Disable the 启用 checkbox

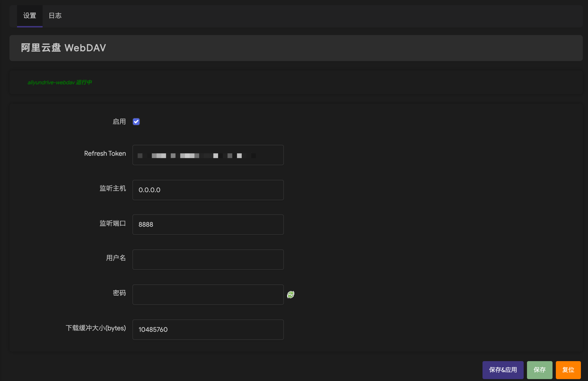point(136,121)
